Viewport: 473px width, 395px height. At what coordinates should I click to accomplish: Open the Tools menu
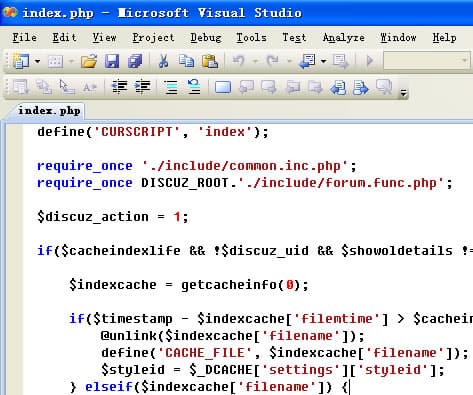point(251,37)
